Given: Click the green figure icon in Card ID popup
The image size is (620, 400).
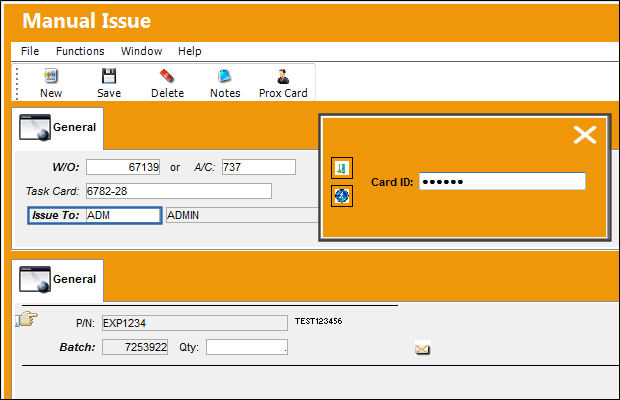Looking at the screenshot, I should pyautogui.click(x=342, y=168).
